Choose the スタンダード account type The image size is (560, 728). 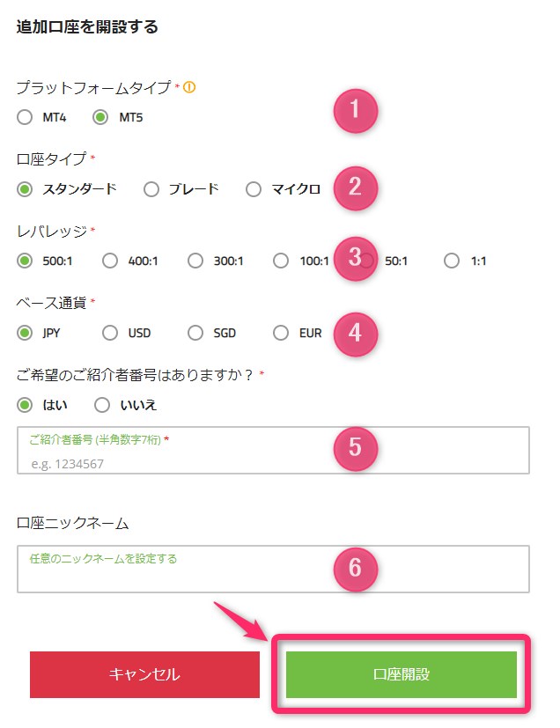(x=24, y=188)
